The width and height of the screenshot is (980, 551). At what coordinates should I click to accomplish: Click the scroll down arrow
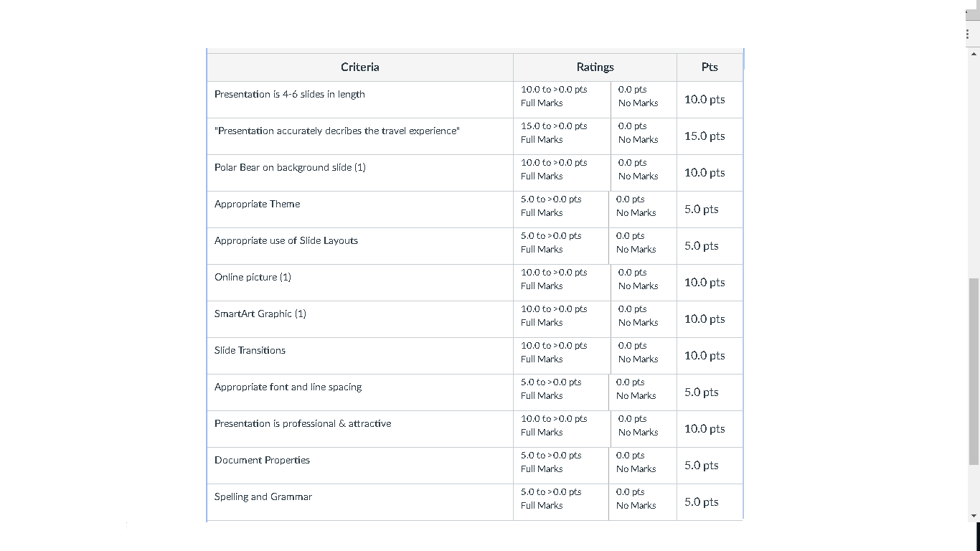(974, 515)
